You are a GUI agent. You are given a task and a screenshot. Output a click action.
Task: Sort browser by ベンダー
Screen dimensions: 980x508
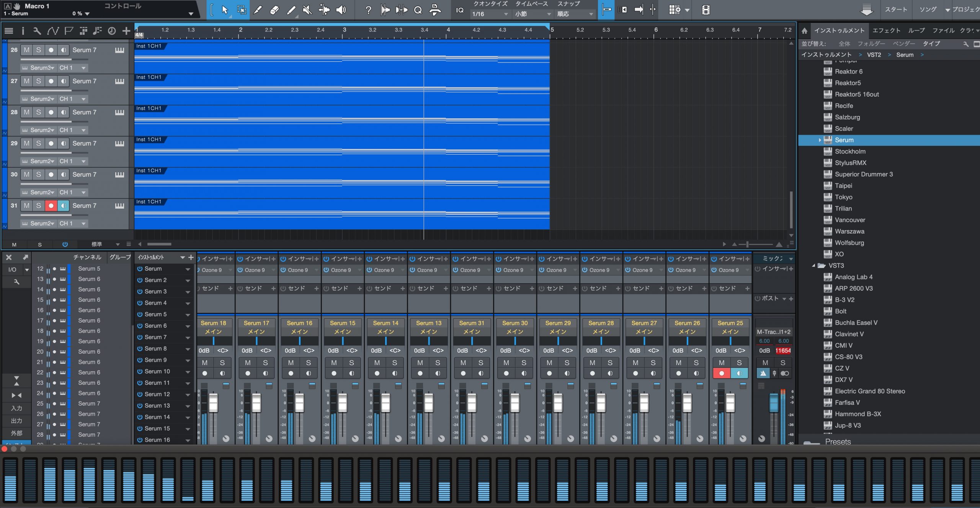(x=904, y=44)
